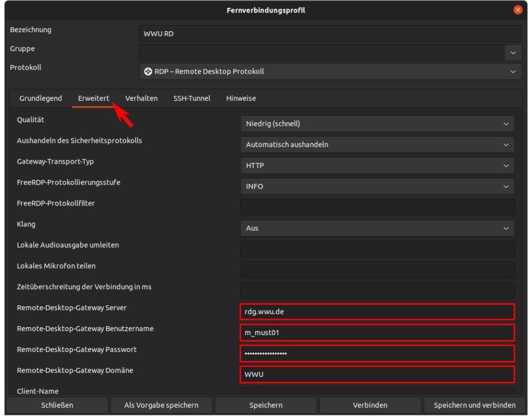Close the Fernverbindungsprofil dialog window
The width and height of the screenshot is (532, 416).
click(x=517, y=10)
